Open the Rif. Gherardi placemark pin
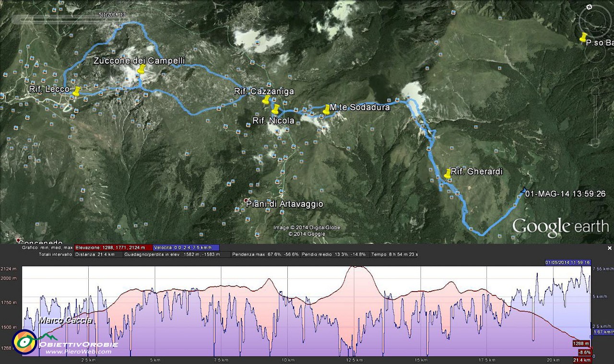The width and height of the screenshot is (614, 364). 448,174
